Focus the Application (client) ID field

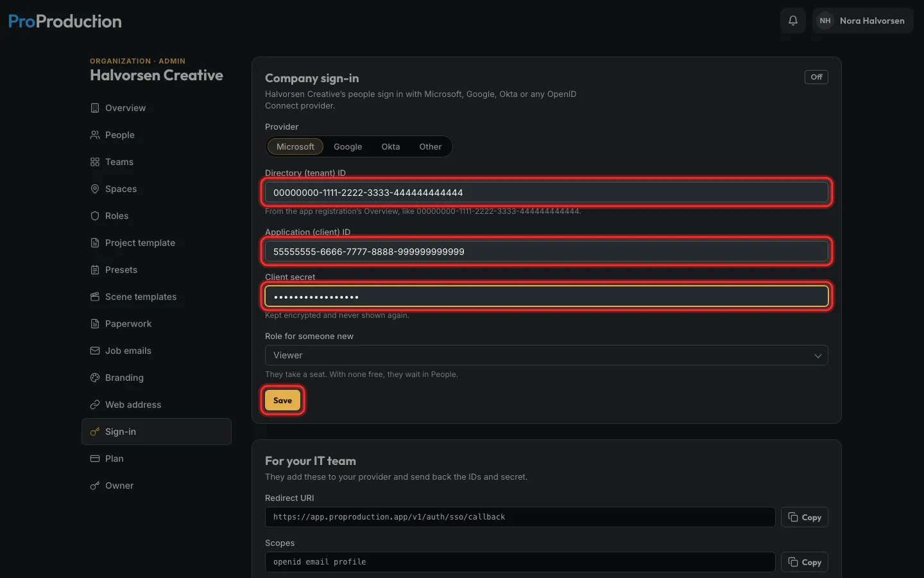tap(547, 251)
